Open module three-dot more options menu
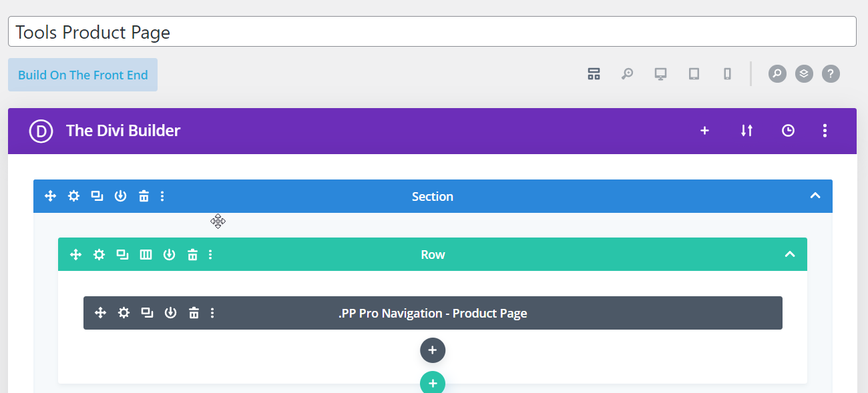The image size is (868, 393). [212, 313]
